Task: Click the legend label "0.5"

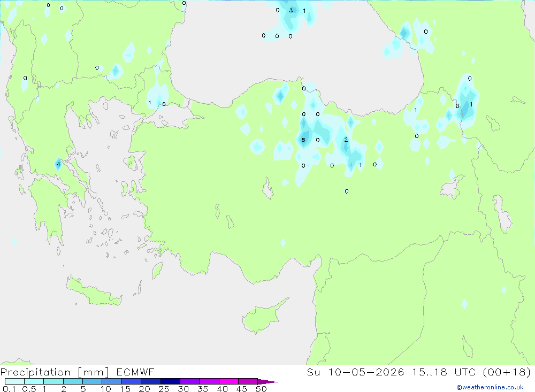Action: click(x=29, y=389)
